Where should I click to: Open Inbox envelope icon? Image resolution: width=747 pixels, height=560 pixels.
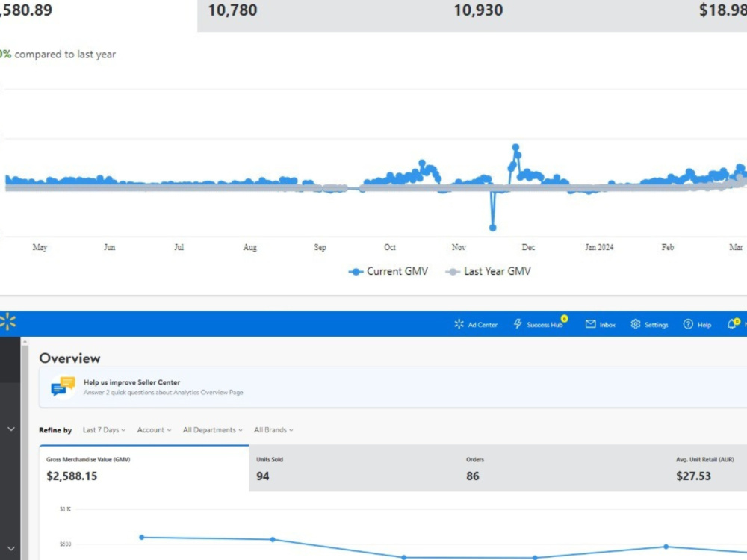[590, 324]
